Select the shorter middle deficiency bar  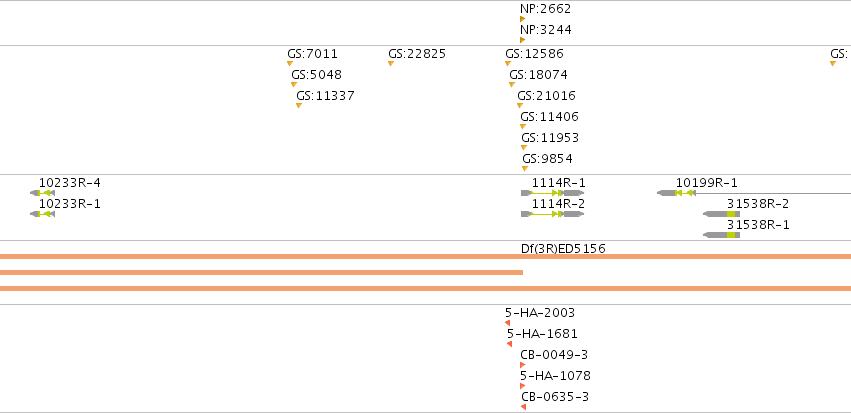pos(262,272)
